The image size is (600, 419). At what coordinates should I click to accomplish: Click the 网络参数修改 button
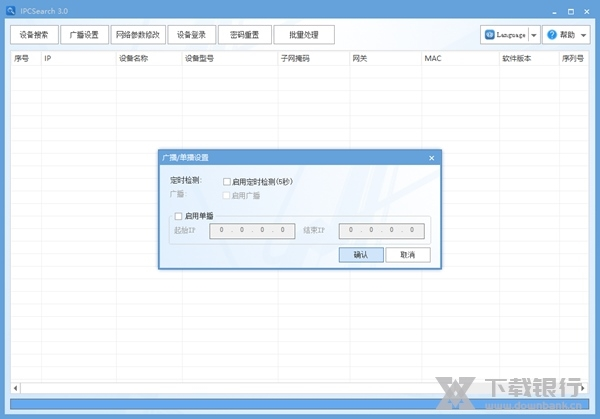tap(138, 35)
